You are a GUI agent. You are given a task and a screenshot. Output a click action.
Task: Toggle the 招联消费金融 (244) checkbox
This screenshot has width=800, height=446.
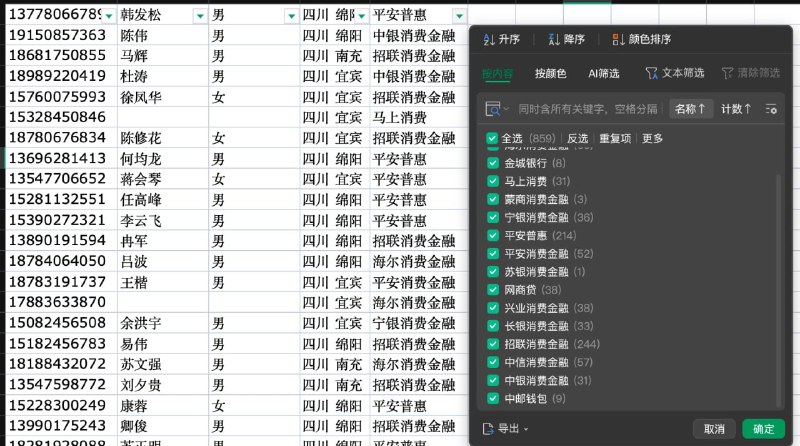pos(493,344)
